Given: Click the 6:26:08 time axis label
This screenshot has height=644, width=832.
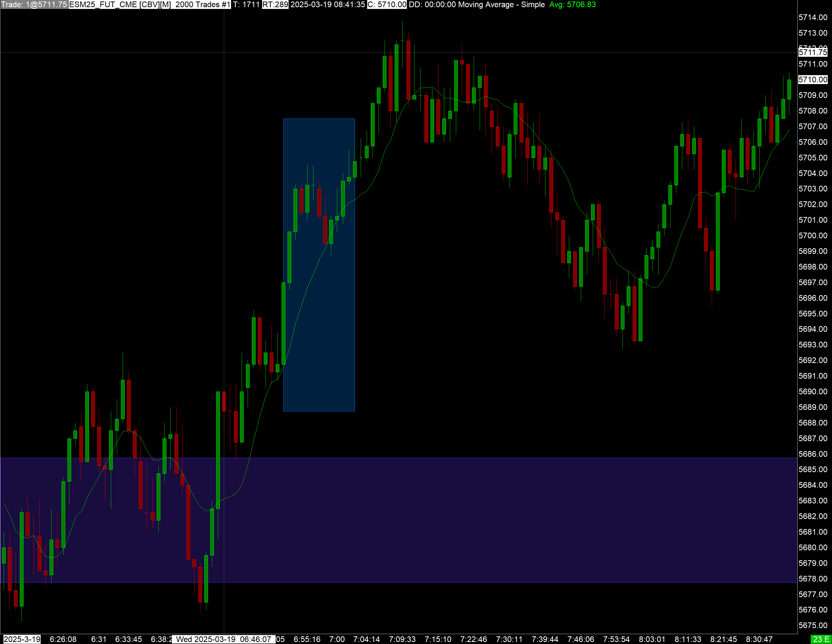Looking at the screenshot, I should [x=63, y=639].
